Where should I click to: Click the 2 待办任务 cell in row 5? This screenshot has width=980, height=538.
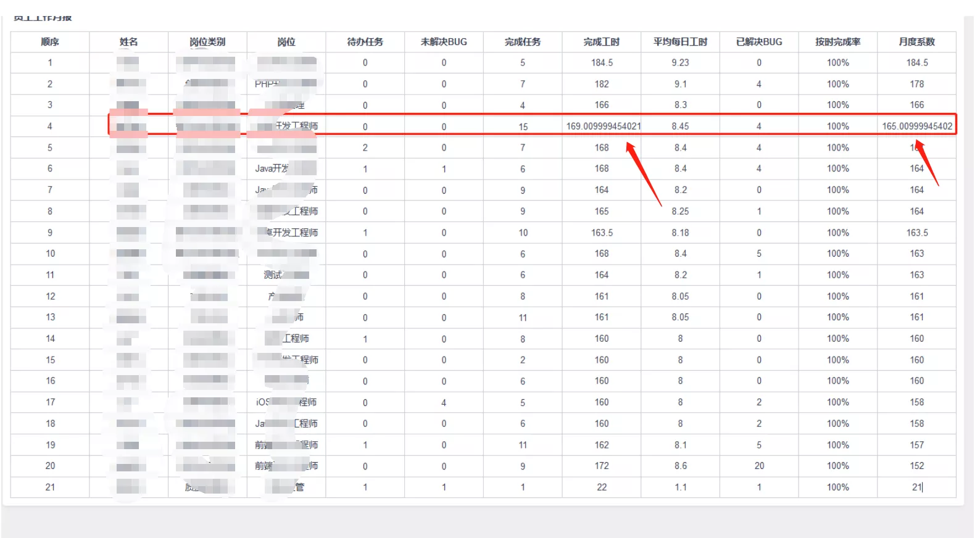tap(365, 148)
